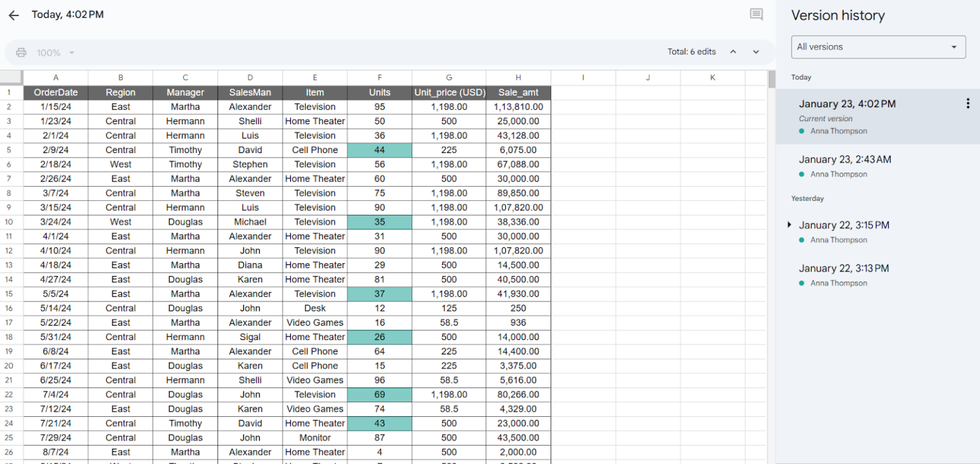Click the Region header cell
This screenshot has height=464, width=980.
coord(121,92)
